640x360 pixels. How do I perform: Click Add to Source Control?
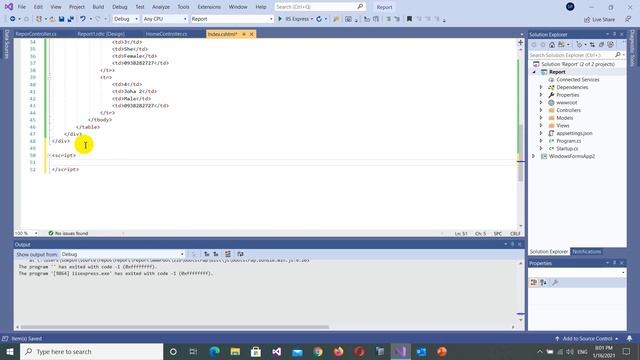587,339
